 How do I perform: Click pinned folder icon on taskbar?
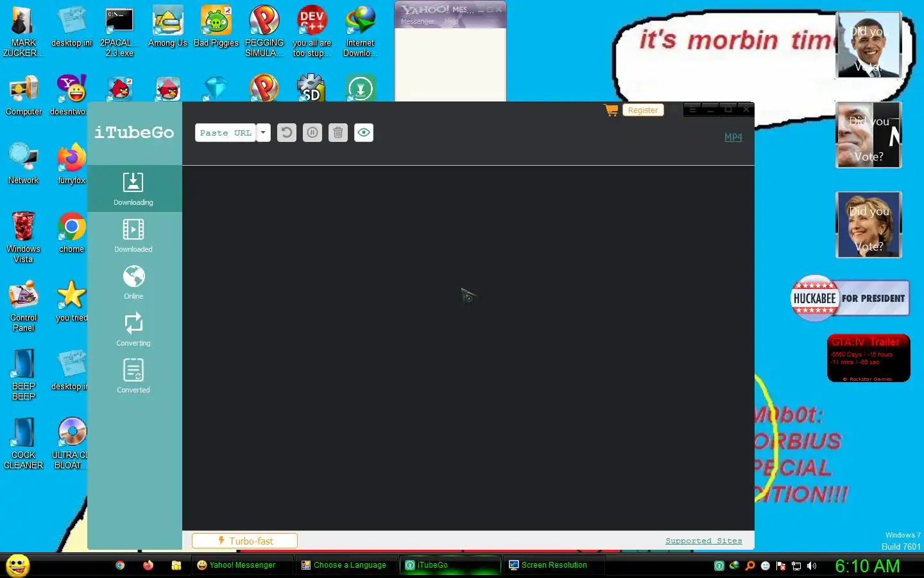point(176,565)
